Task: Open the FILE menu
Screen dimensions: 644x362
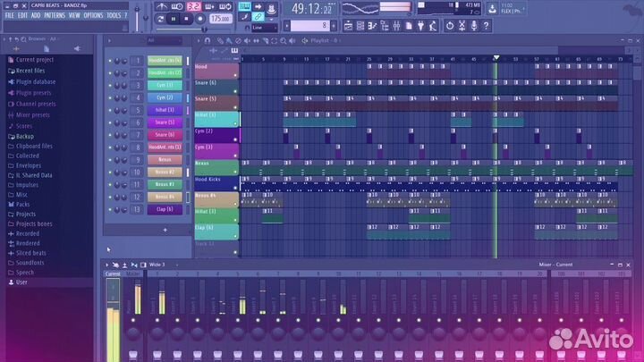Action: coord(10,15)
